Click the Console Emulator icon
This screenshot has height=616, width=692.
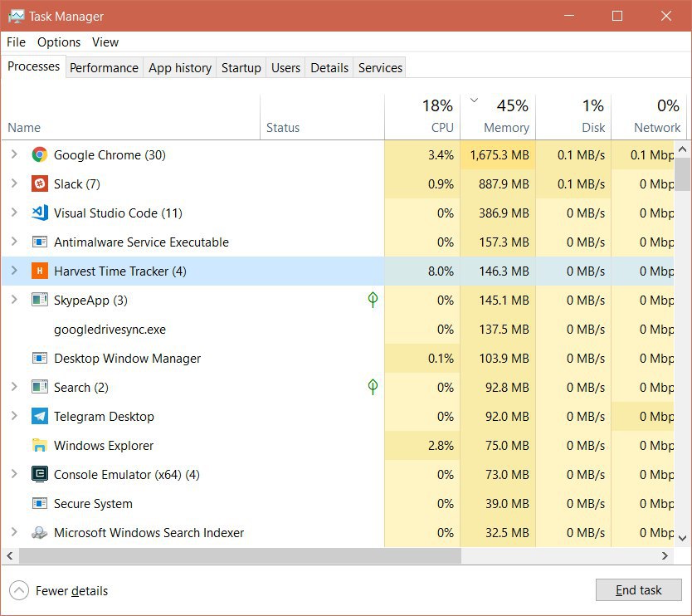[40, 474]
